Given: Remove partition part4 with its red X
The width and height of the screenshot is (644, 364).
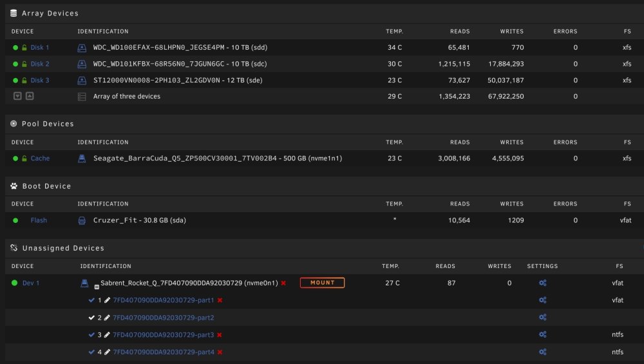Looking at the screenshot, I should tap(220, 352).
